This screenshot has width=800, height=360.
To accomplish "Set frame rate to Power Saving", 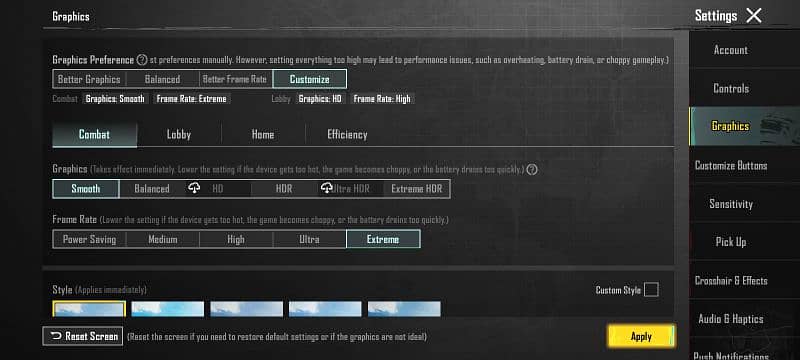I will tap(89, 239).
